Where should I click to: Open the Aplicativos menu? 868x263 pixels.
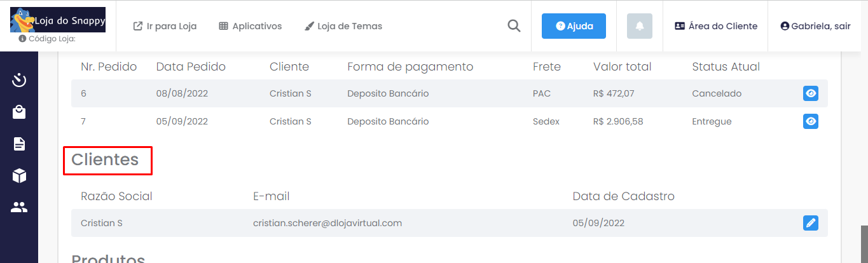tap(250, 26)
